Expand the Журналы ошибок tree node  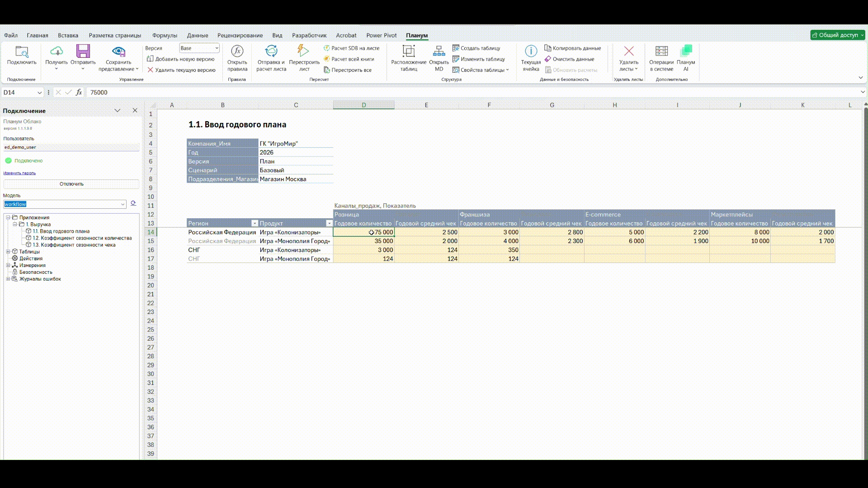click(x=8, y=279)
